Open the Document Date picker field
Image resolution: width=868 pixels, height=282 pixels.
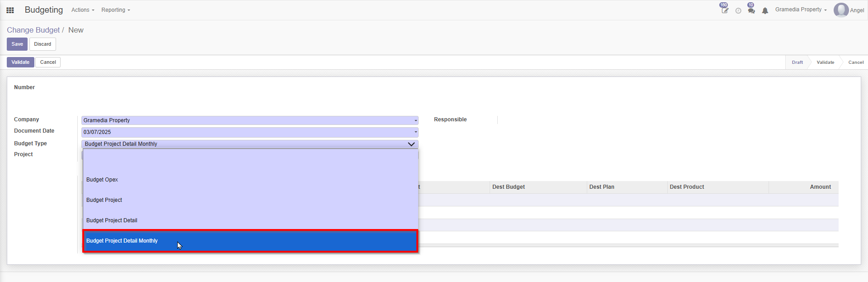[250, 132]
